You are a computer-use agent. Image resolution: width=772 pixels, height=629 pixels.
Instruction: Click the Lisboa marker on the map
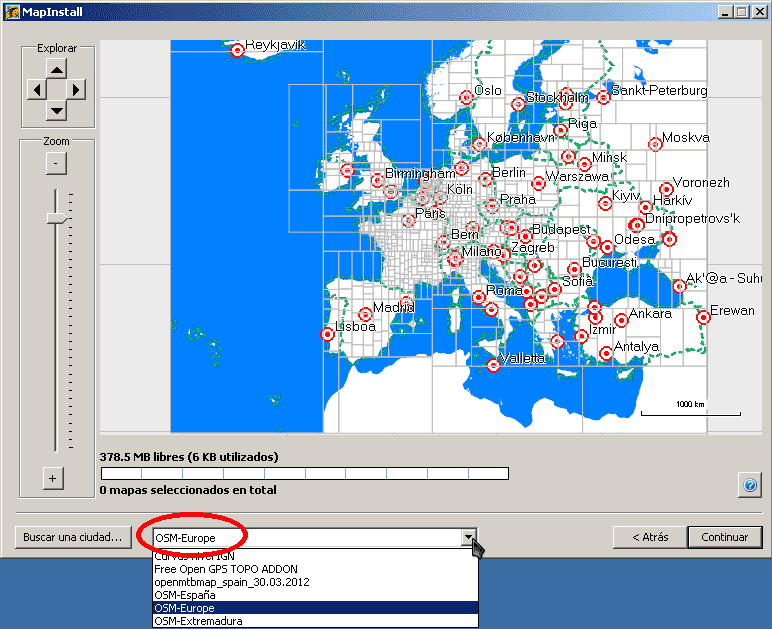tap(327, 335)
